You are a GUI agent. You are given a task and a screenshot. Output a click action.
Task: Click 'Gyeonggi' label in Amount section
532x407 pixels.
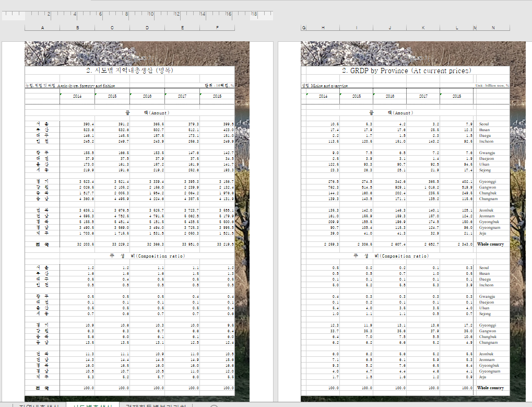click(x=488, y=182)
